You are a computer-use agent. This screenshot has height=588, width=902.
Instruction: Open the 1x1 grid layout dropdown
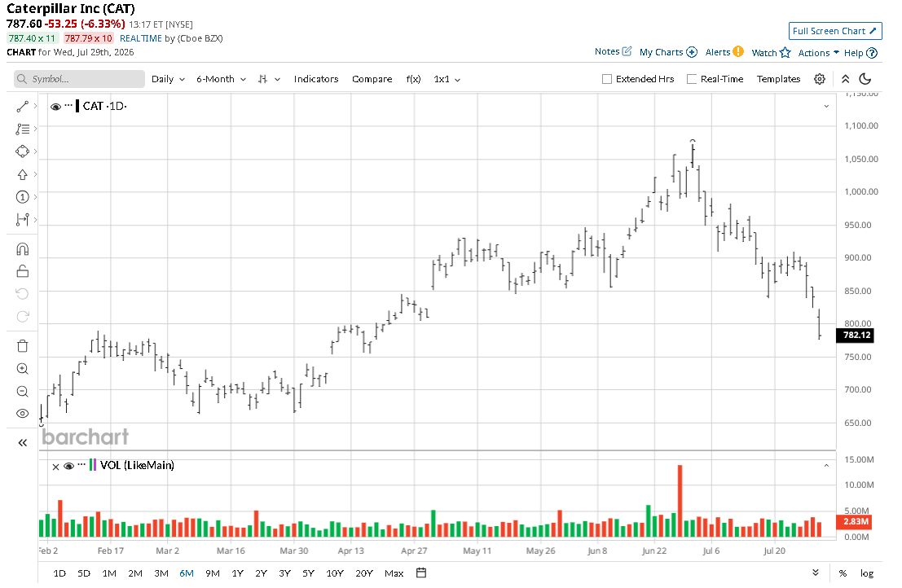(447, 79)
